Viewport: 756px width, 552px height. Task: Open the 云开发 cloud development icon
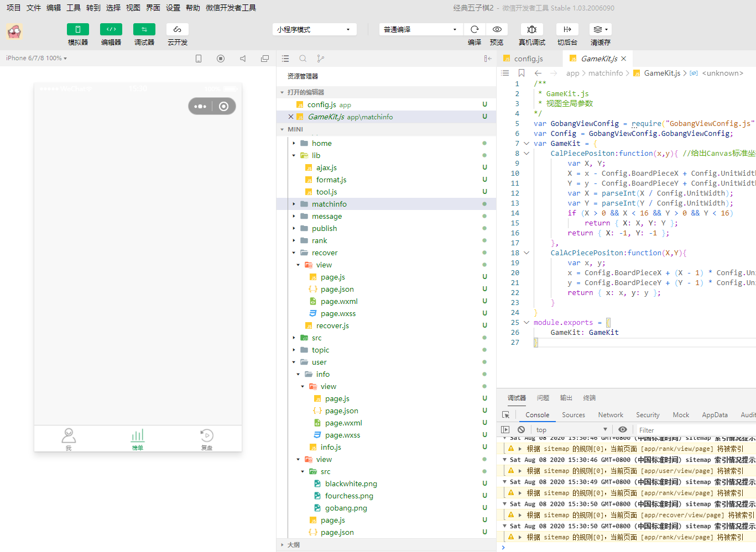177,29
